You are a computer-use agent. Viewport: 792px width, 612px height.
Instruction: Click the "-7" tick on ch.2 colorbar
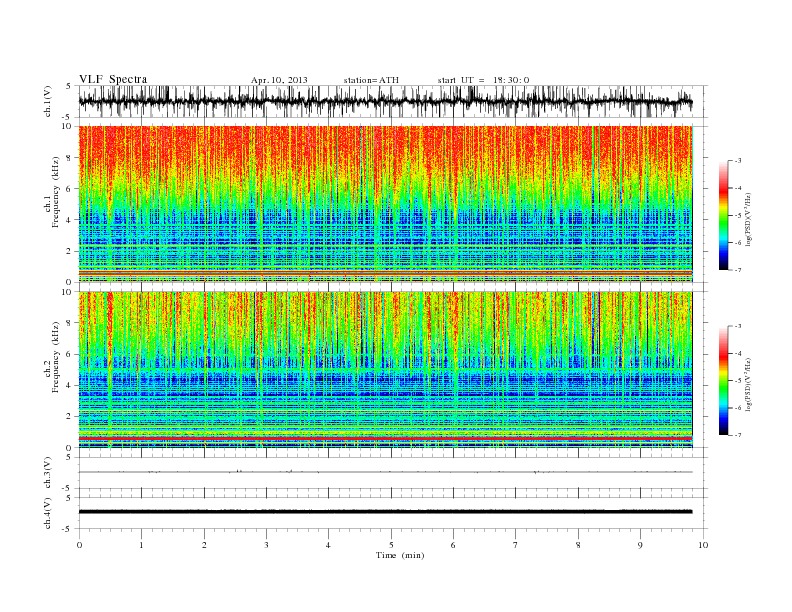coord(738,435)
